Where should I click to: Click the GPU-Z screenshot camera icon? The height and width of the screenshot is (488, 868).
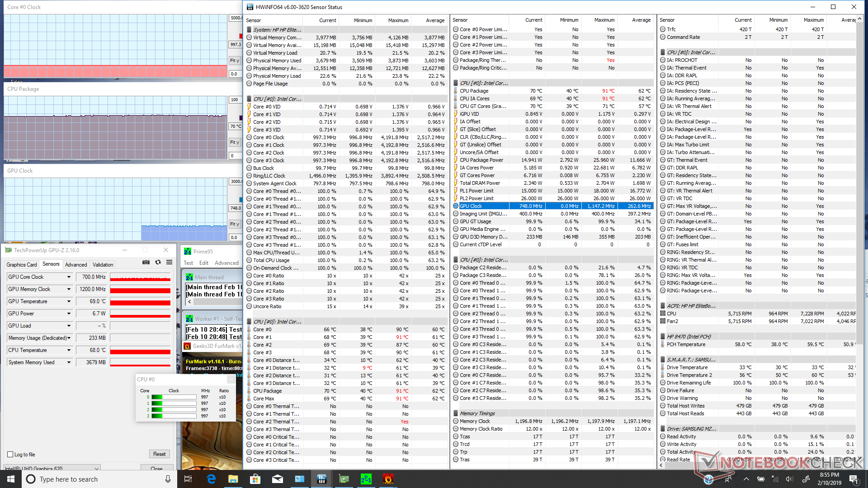pos(146,262)
